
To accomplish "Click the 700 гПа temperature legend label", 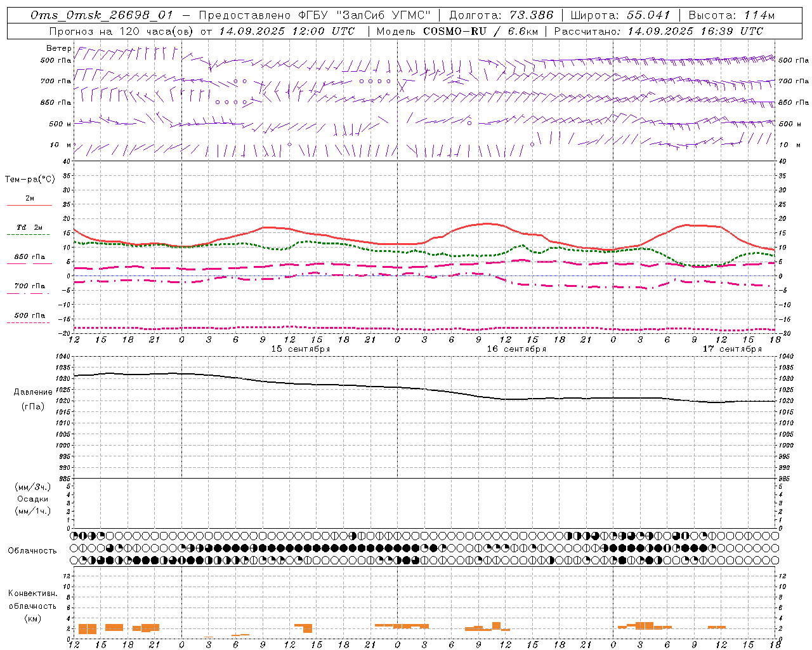I will [x=29, y=286].
